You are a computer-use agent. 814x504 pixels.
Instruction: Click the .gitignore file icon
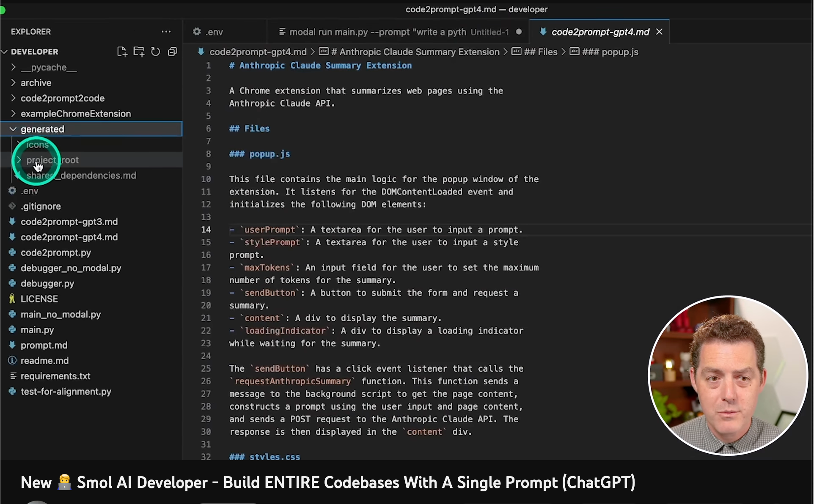[x=12, y=206]
